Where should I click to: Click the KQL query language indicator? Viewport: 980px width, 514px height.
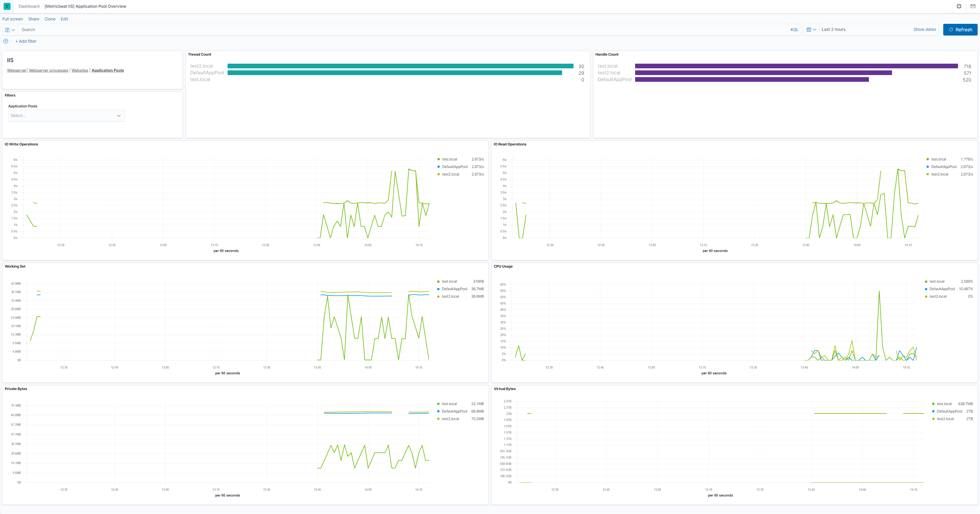(x=795, y=29)
